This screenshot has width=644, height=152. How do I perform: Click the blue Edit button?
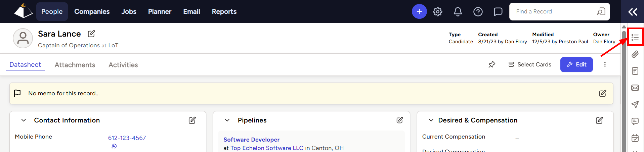(x=576, y=64)
